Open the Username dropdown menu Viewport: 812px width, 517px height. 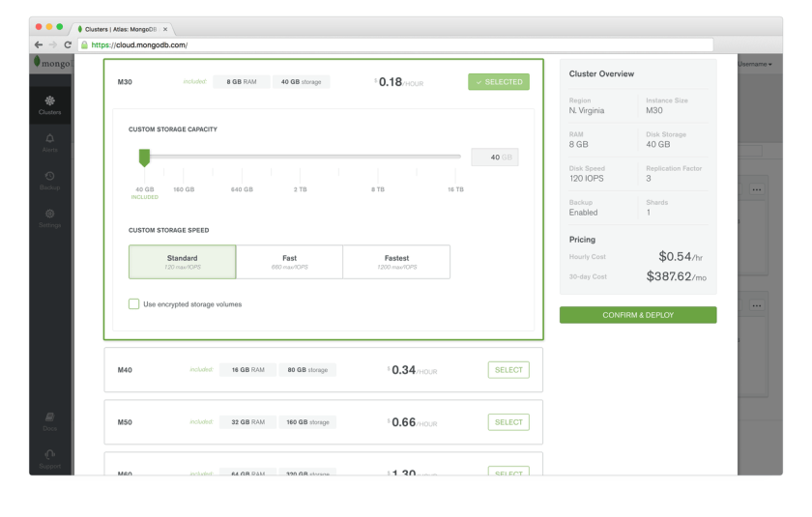pos(755,64)
